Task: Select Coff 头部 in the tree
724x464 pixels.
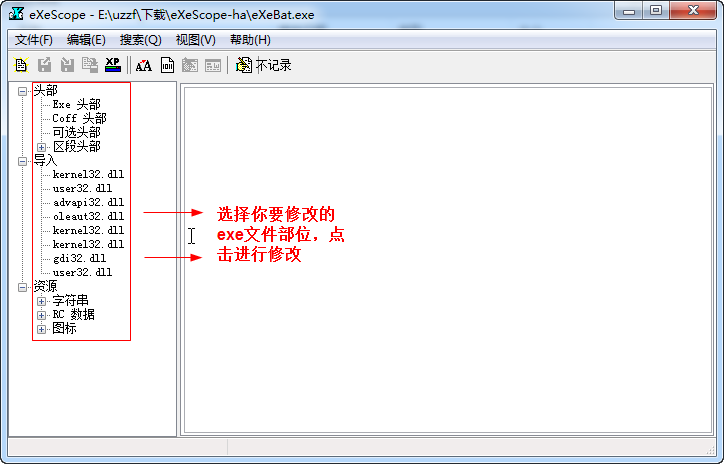Action: click(79, 118)
